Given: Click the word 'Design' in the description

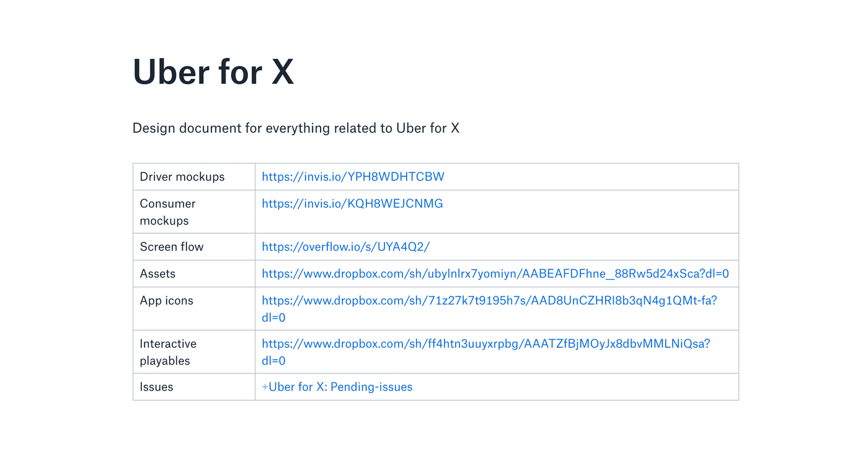Looking at the screenshot, I should coord(154,128).
